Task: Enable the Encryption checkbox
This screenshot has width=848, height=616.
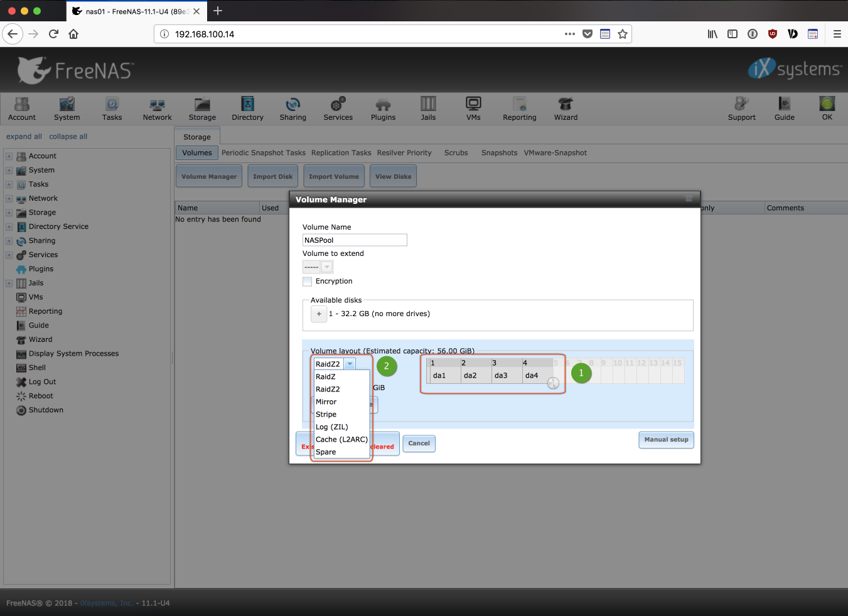Action: [308, 282]
